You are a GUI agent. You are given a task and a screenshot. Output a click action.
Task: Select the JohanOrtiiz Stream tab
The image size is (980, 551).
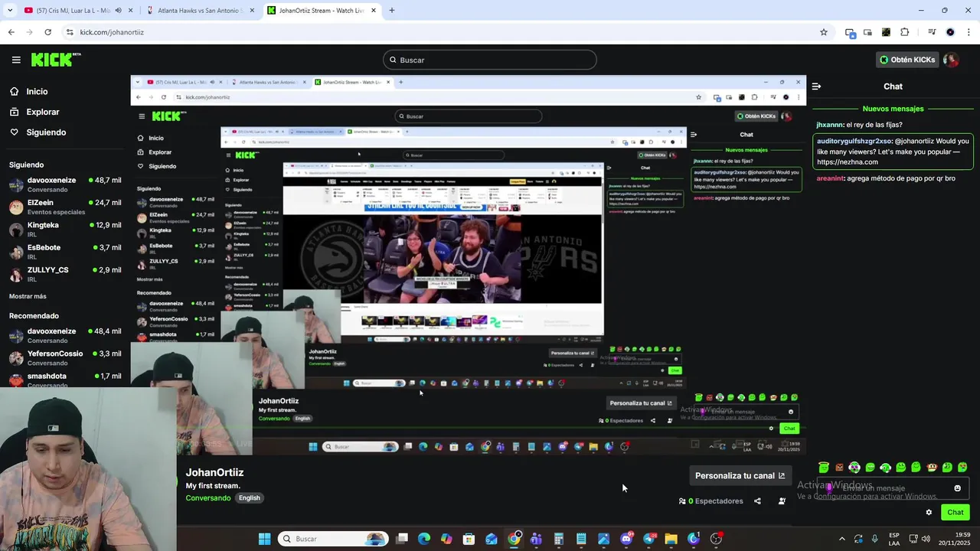point(322,11)
